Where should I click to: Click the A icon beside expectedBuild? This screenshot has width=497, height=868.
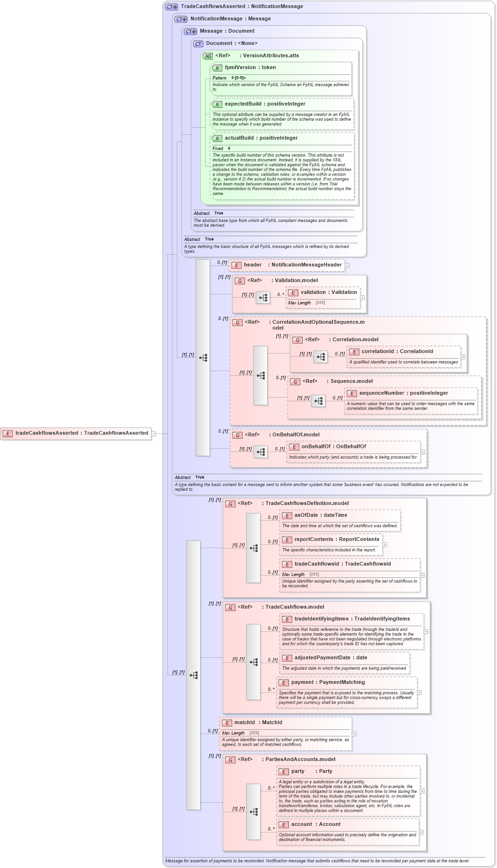[x=217, y=104]
